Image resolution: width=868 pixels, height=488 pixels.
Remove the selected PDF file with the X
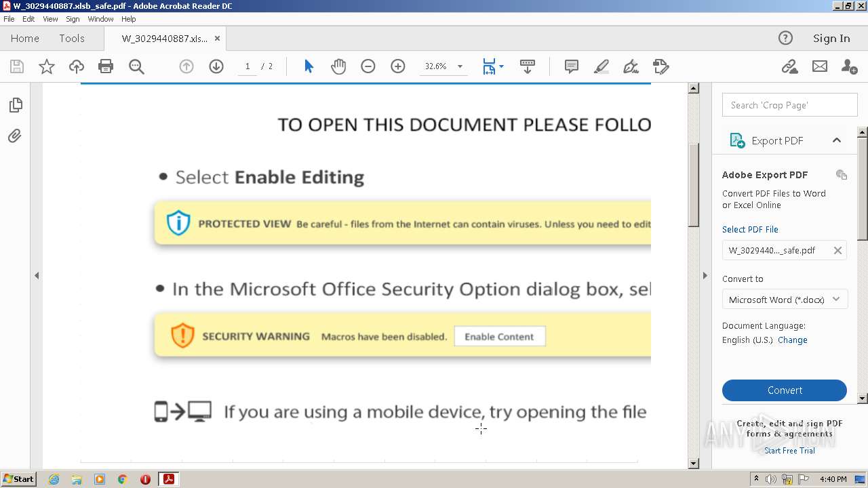837,250
